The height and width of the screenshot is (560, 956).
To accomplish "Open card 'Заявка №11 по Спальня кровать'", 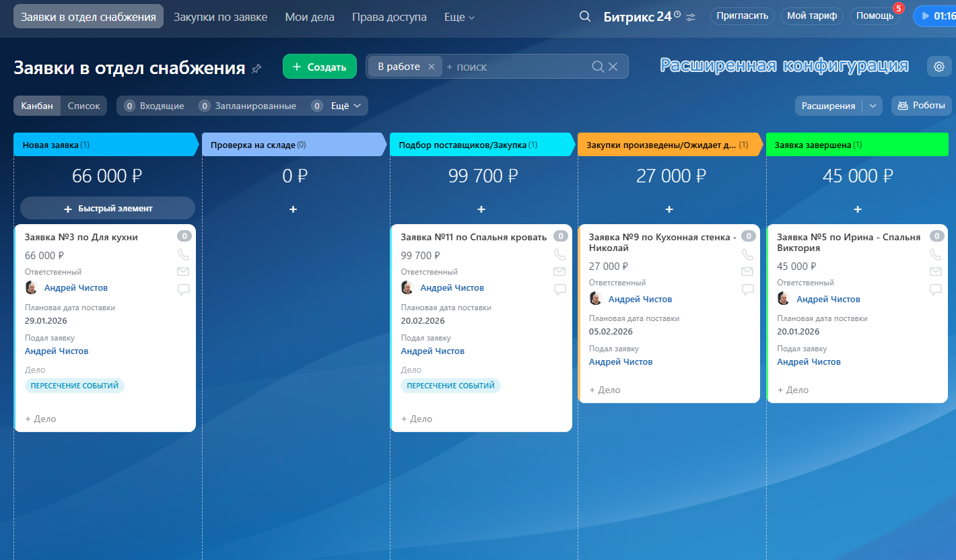I will 474,237.
